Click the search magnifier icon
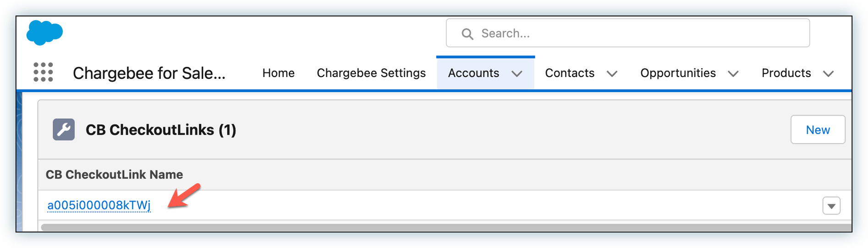 click(x=467, y=34)
